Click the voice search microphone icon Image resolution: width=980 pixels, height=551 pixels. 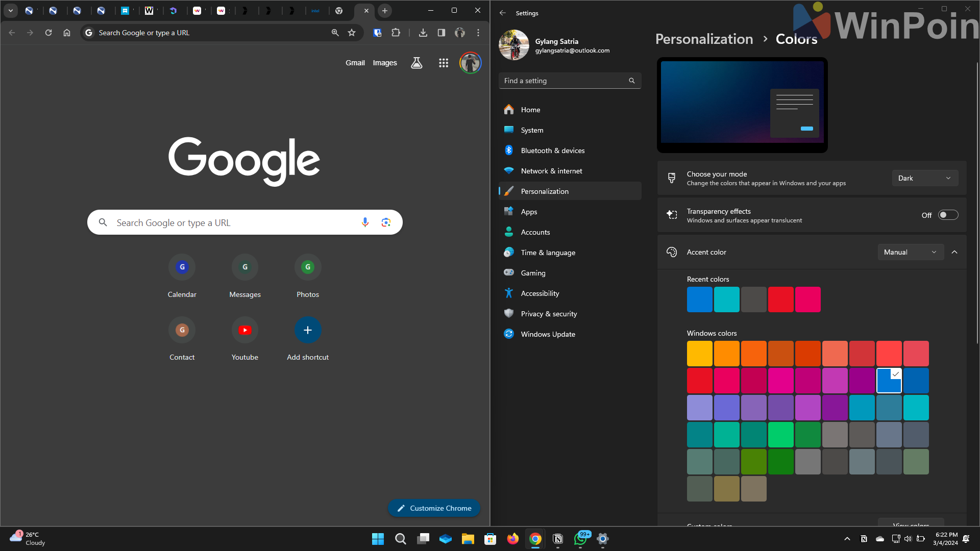(365, 222)
